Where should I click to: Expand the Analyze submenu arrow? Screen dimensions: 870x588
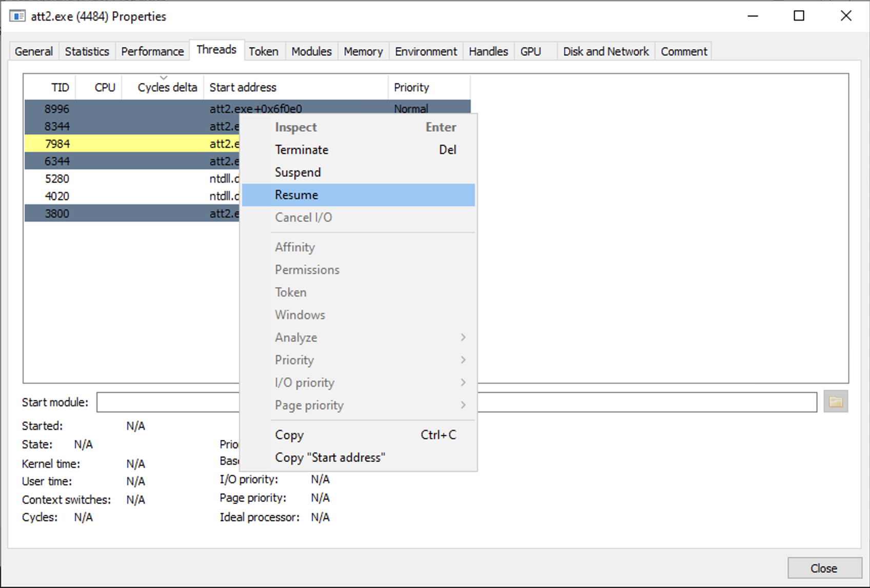pyautogui.click(x=463, y=337)
